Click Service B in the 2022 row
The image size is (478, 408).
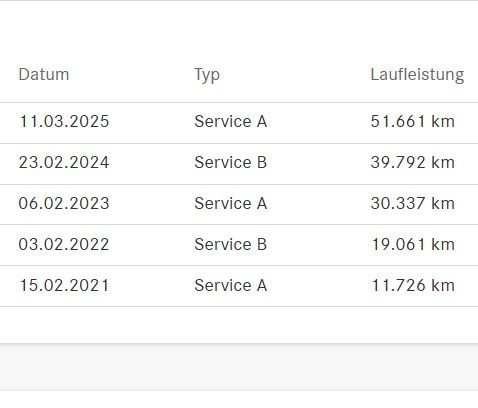tap(231, 244)
